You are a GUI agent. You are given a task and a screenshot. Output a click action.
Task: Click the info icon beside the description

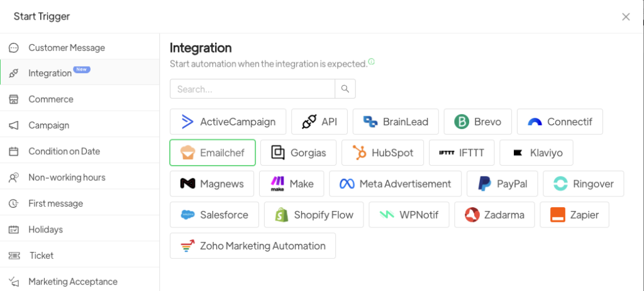[x=371, y=62]
